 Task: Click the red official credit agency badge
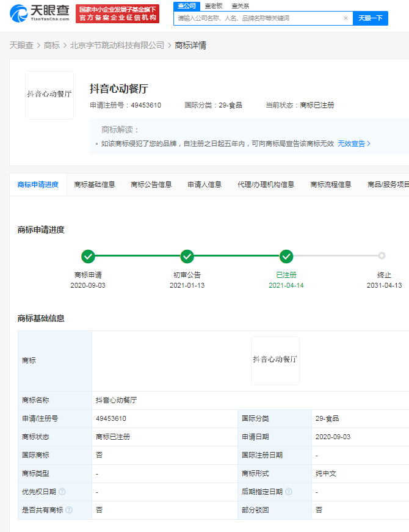tap(118, 13)
